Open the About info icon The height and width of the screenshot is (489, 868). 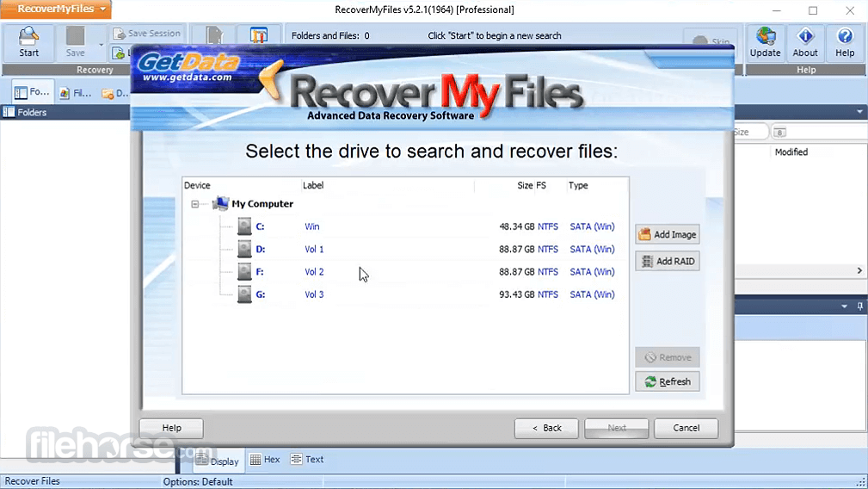point(805,42)
